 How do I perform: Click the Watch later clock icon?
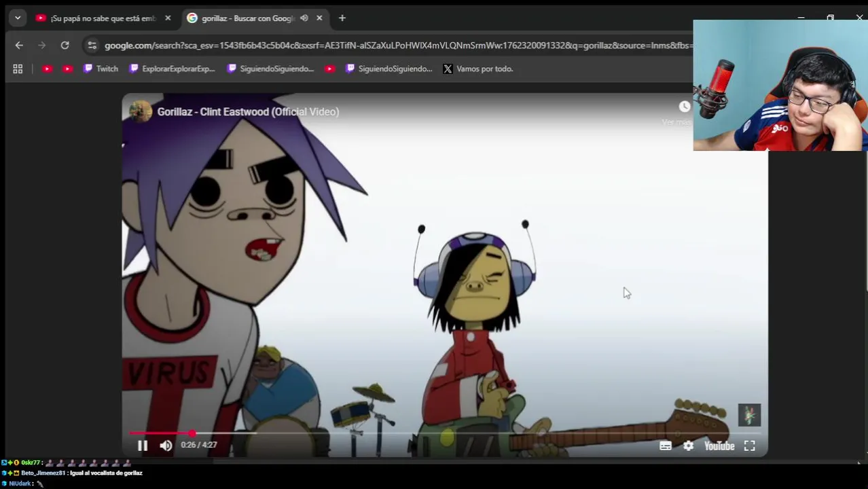685,107
